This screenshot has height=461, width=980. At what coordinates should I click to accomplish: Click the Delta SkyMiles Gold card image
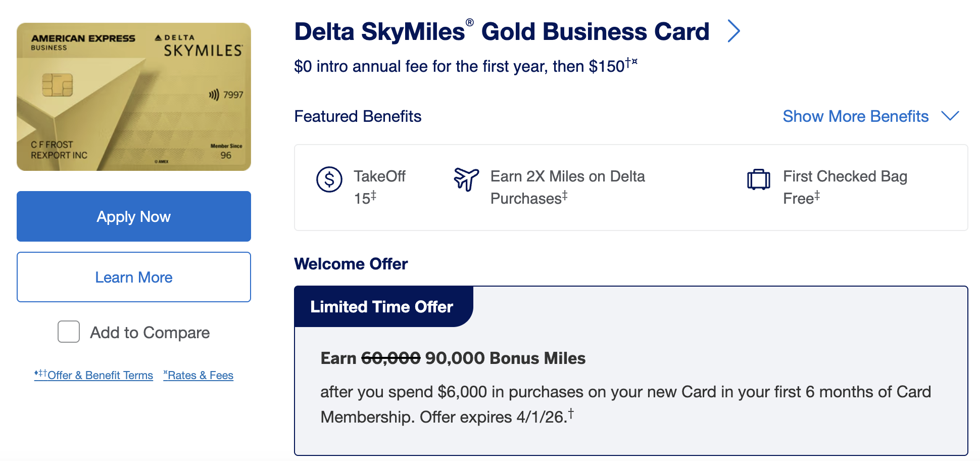pos(134,97)
